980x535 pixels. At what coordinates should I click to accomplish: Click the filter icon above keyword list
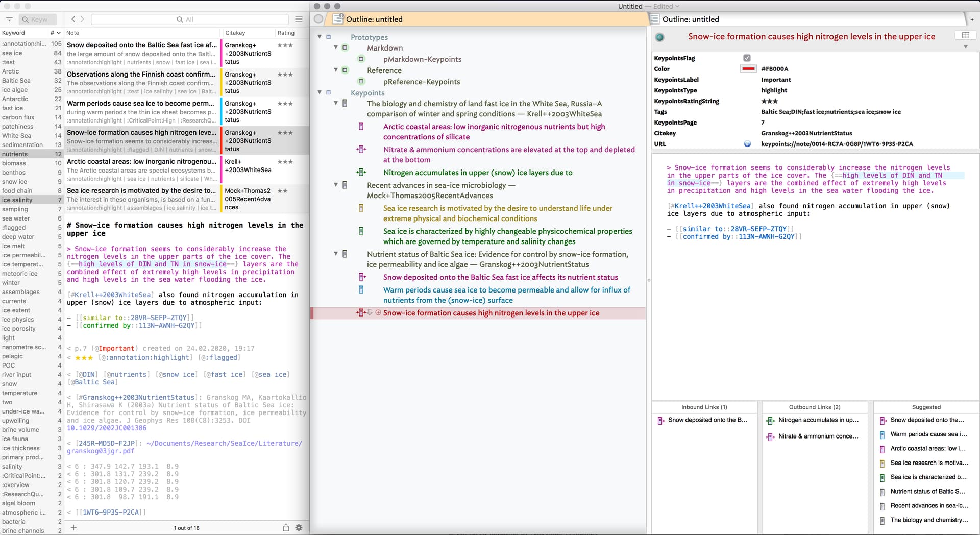(9, 19)
